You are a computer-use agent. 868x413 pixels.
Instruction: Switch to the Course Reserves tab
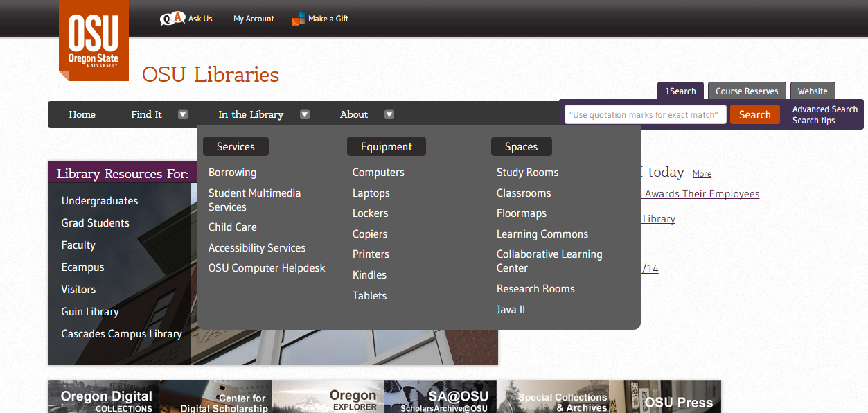tap(746, 91)
